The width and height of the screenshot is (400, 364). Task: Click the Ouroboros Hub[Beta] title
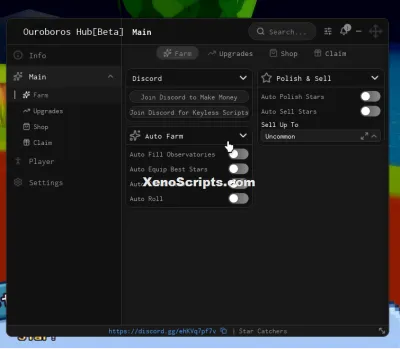[x=73, y=32]
